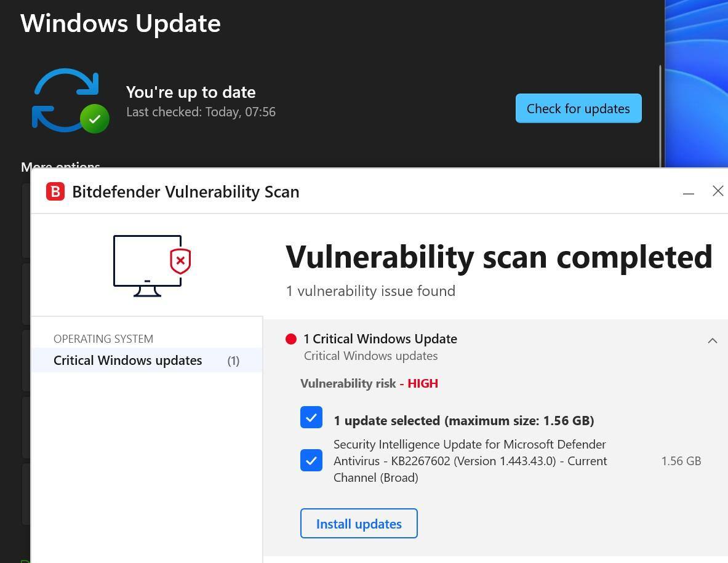The image size is (728, 563).
Task: Close the Bitdefender Vulnerability Scan window
Action: coord(718,191)
